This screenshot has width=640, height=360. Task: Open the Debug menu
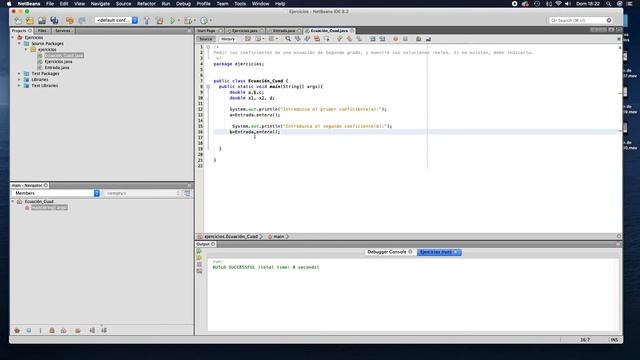183,4
